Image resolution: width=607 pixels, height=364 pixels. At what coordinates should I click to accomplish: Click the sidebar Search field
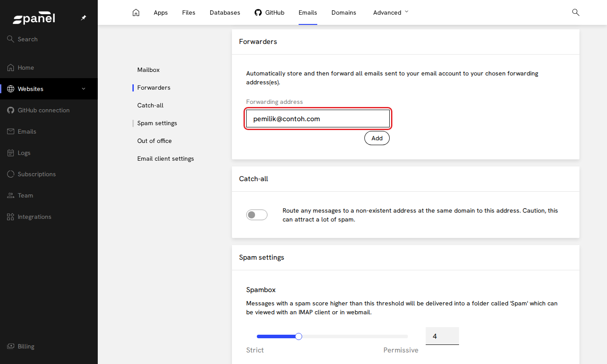point(28,39)
